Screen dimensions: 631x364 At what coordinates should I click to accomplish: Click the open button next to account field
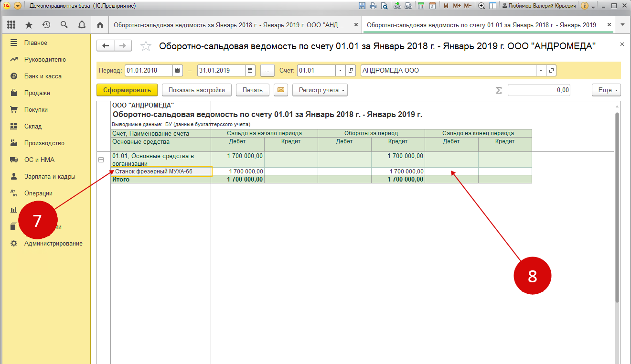pos(351,71)
